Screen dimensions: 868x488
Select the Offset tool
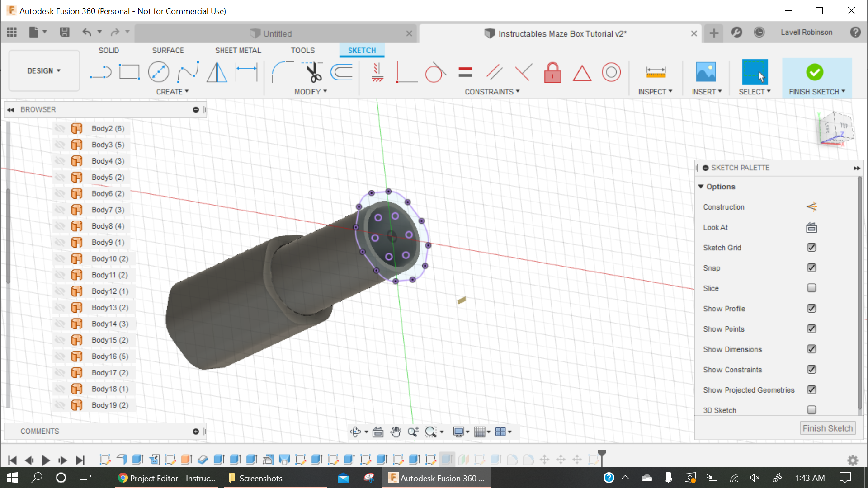[x=342, y=72]
